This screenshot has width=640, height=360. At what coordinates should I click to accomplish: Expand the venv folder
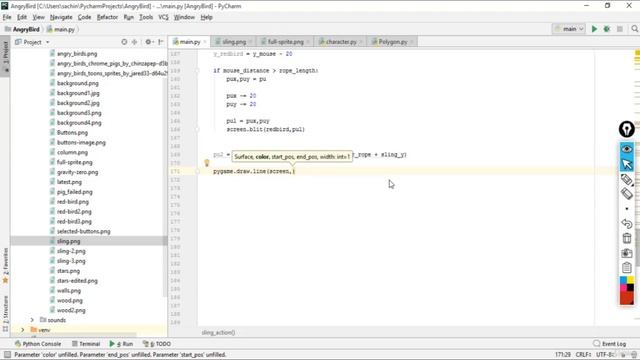(x=23, y=330)
